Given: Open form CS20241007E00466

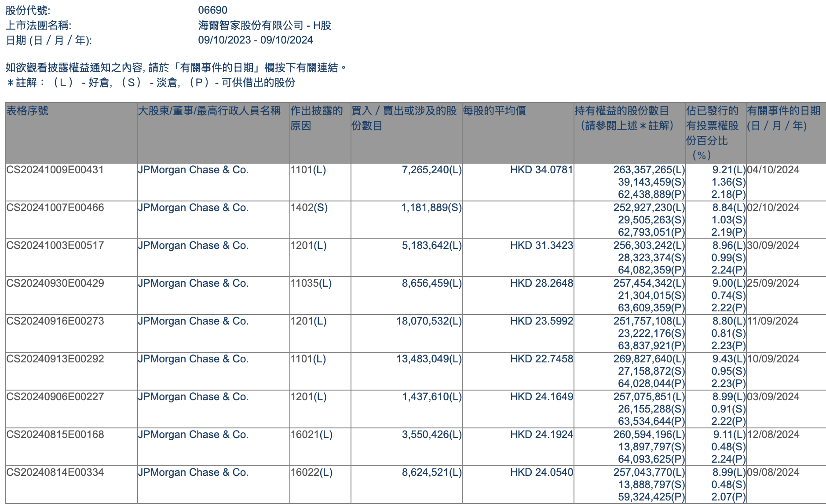Looking at the screenshot, I should pos(55,208).
